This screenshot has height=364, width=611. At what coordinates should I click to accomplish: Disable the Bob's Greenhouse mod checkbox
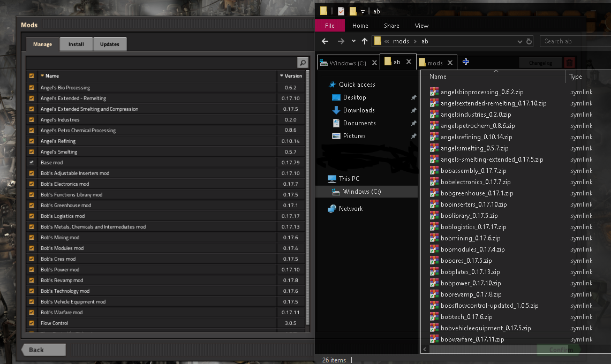[32, 206]
